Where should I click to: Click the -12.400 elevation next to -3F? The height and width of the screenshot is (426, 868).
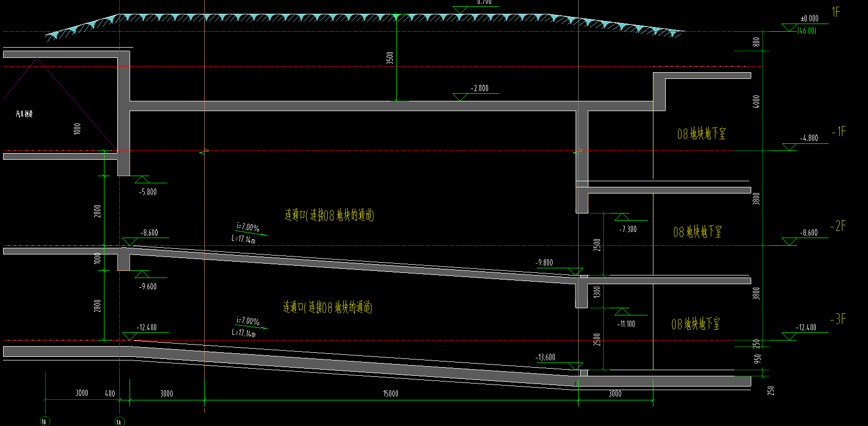tap(806, 327)
